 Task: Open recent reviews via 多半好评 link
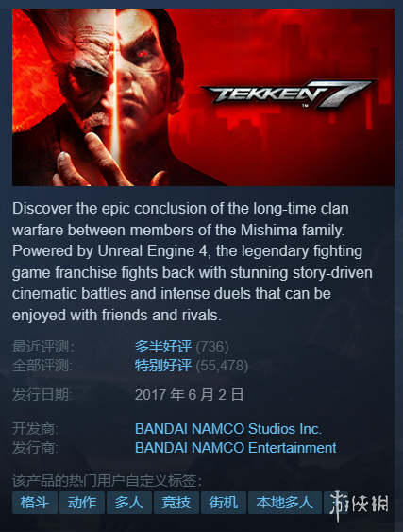[163, 347]
